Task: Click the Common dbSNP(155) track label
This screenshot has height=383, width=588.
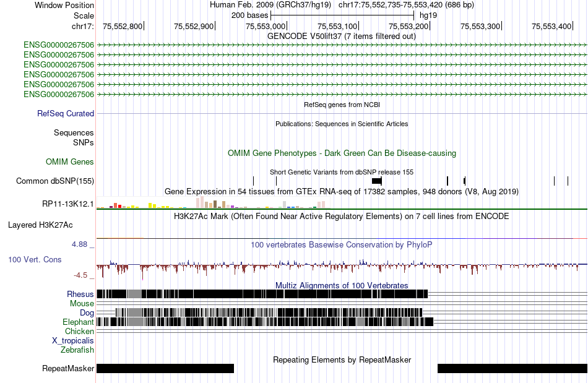Action: pyautogui.click(x=55, y=181)
